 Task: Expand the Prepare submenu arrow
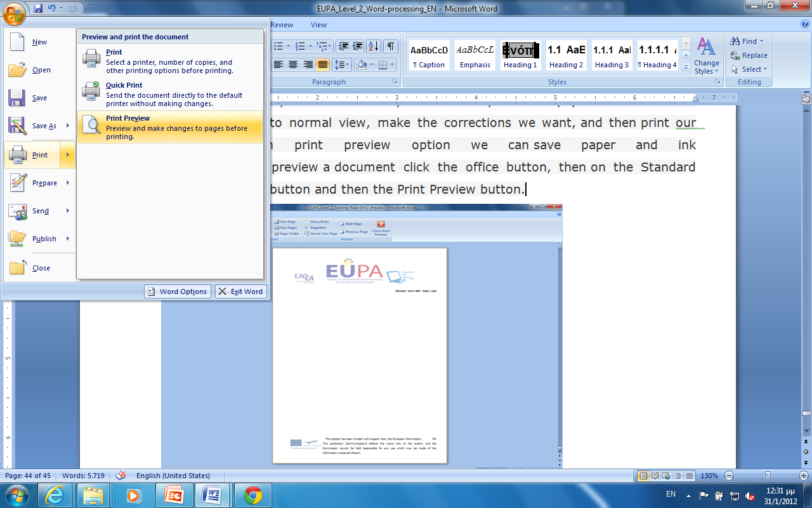(68, 183)
